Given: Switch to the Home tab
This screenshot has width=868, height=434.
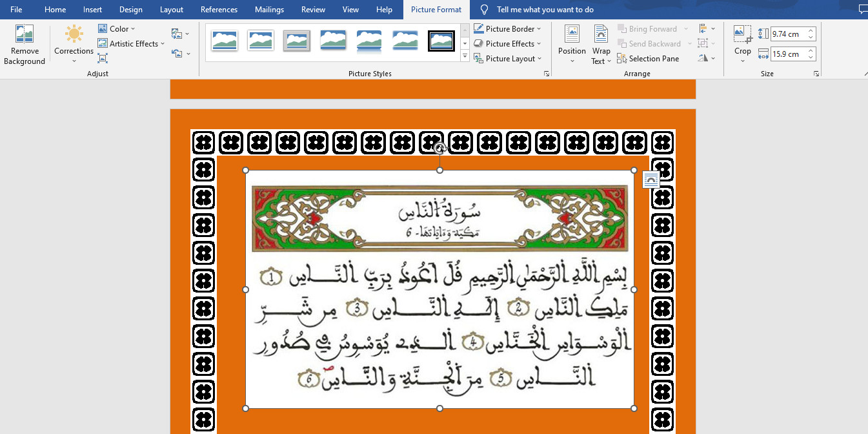Looking at the screenshot, I should (x=55, y=10).
